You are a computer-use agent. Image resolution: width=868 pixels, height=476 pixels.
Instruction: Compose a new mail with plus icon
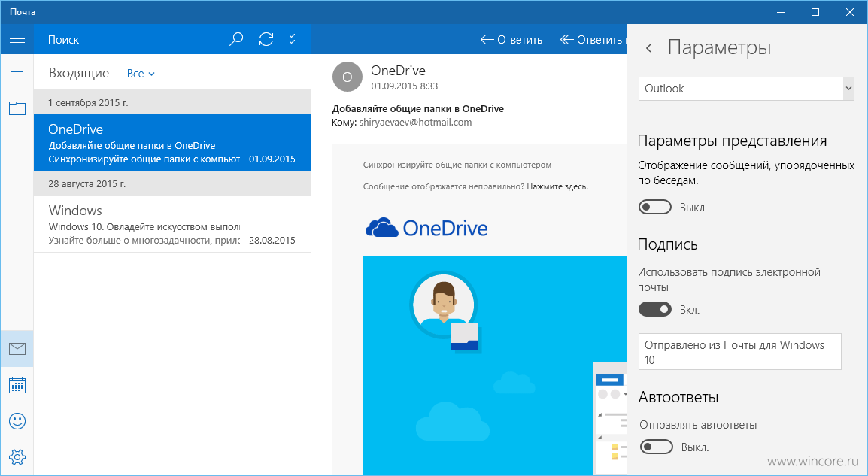17,72
